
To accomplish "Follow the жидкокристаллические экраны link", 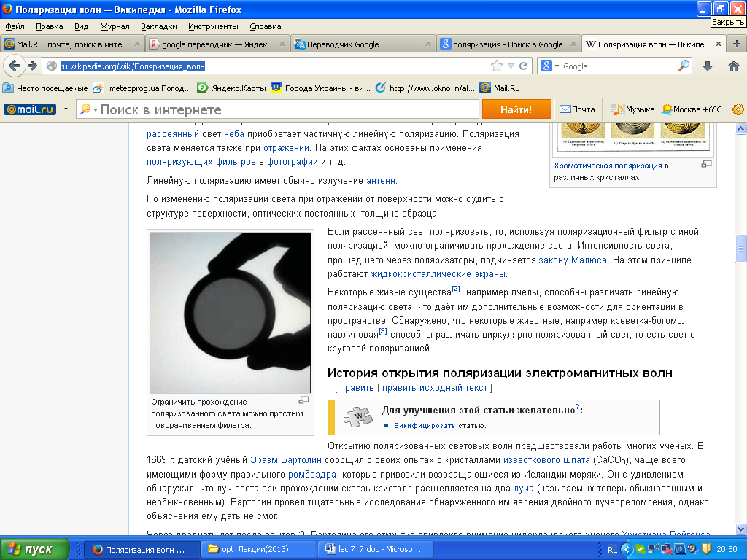I will 438,274.
